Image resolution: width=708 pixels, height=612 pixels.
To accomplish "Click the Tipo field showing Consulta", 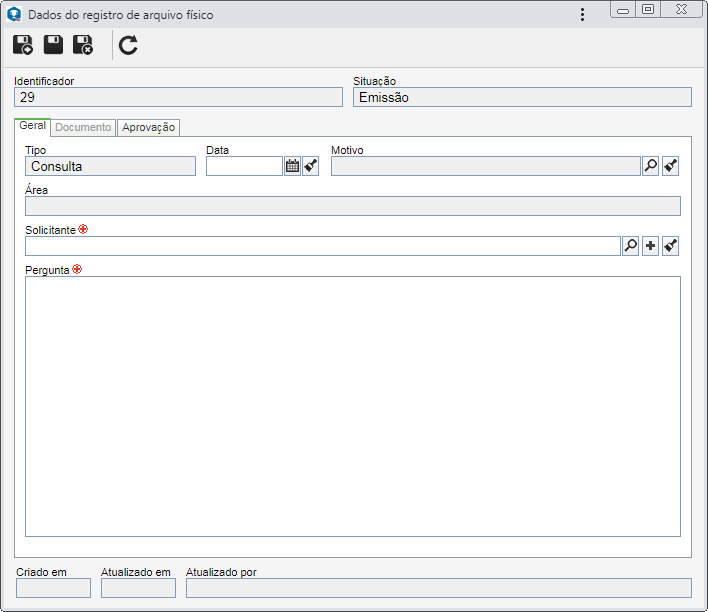I will tap(111, 166).
